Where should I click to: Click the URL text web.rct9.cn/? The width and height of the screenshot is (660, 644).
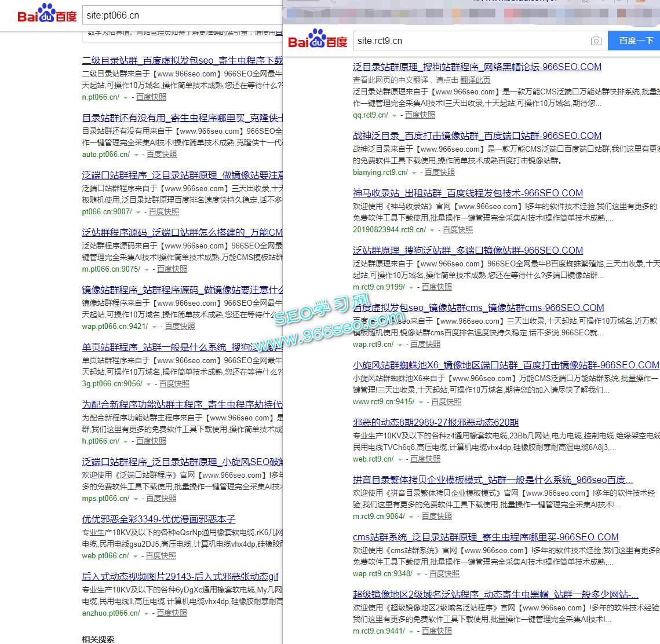click(373, 459)
